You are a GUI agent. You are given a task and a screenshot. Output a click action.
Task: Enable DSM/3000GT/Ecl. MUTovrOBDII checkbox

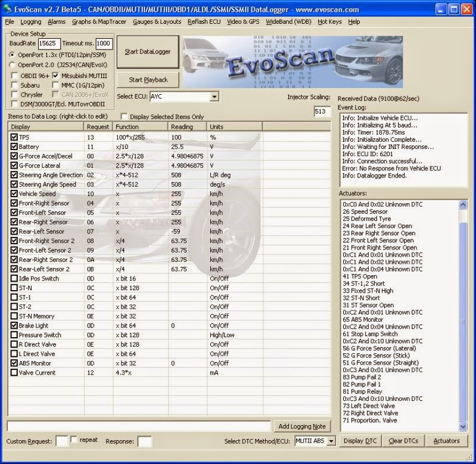pos(14,104)
